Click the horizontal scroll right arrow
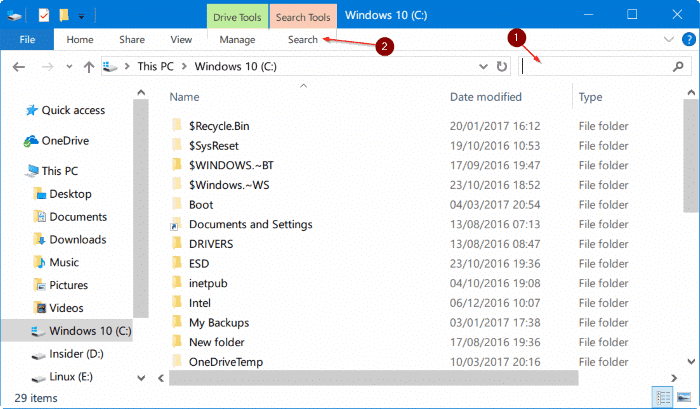Screen dimensions: 700x409 tap(674, 378)
